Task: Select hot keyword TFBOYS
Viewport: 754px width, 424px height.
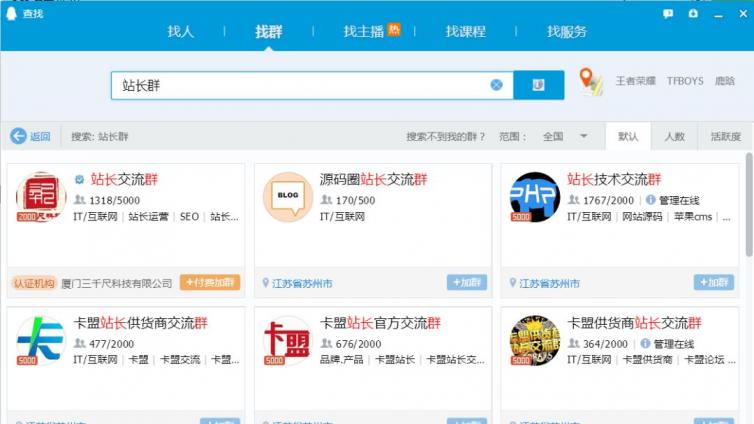Action: tap(685, 81)
